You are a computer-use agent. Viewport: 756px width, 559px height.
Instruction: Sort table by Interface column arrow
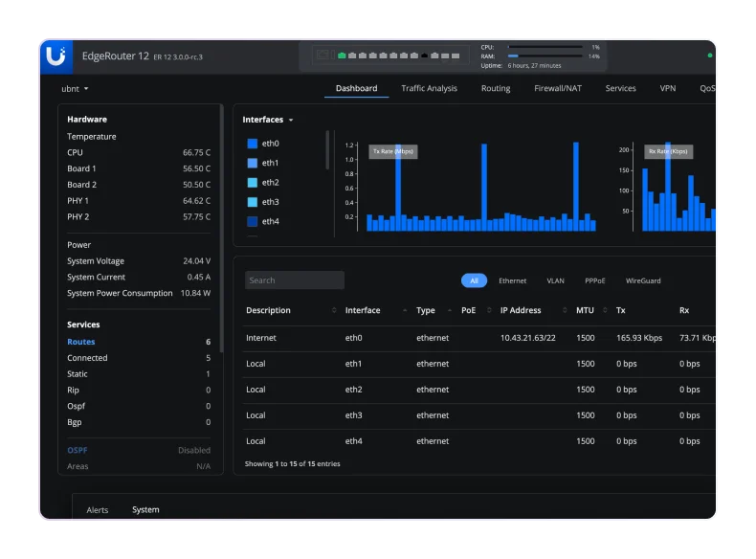tap(405, 311)
